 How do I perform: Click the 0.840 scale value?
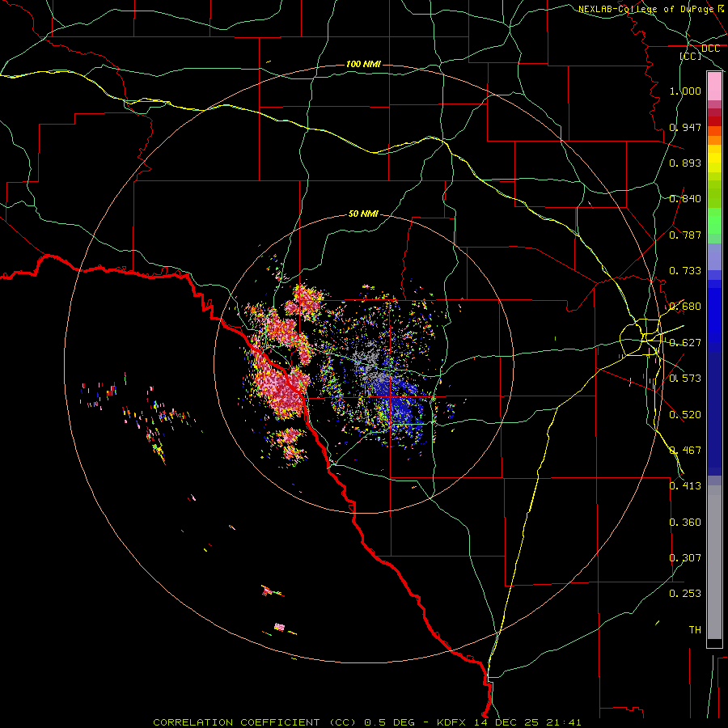685,199
